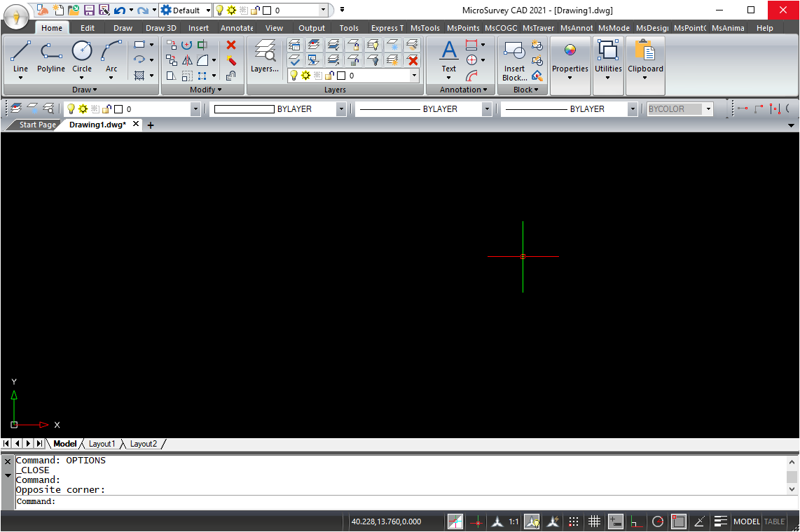800x532 pixels.
Task: Click the make layer current checkmark icon
Action: coord(294,61)
